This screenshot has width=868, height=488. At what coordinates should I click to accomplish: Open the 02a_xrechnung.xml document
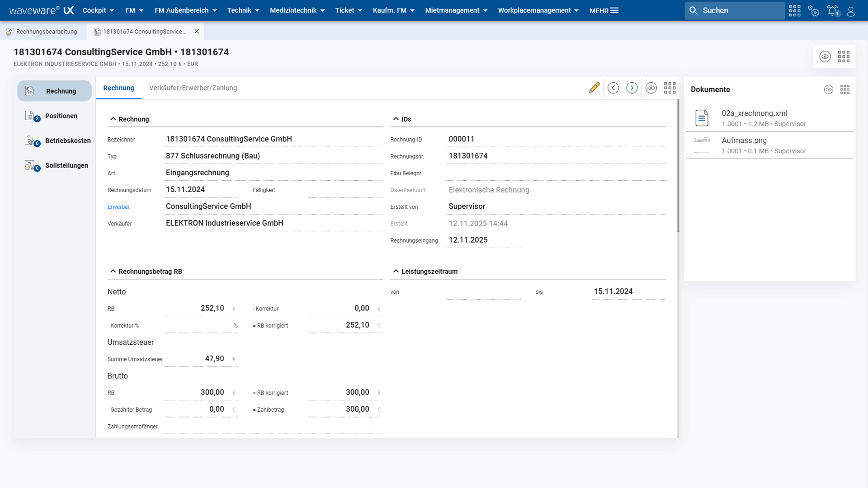[754, 113]
